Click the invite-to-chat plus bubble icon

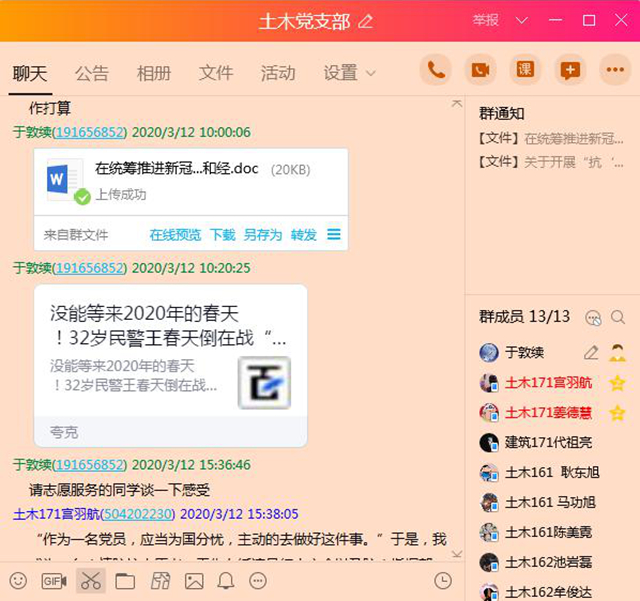pos(569,70)
